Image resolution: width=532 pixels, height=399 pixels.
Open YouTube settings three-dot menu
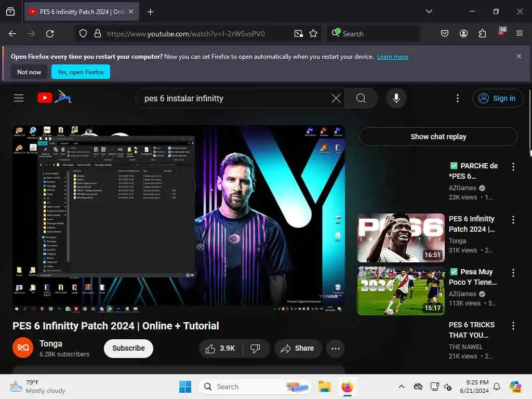click(x=458, y=98)
